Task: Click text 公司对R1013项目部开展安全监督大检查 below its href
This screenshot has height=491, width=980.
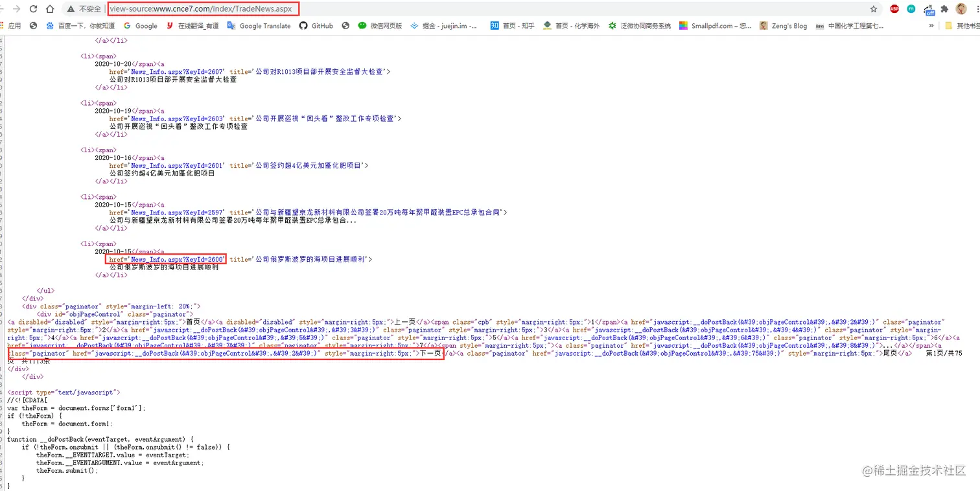Action: (x=173, y=80)
